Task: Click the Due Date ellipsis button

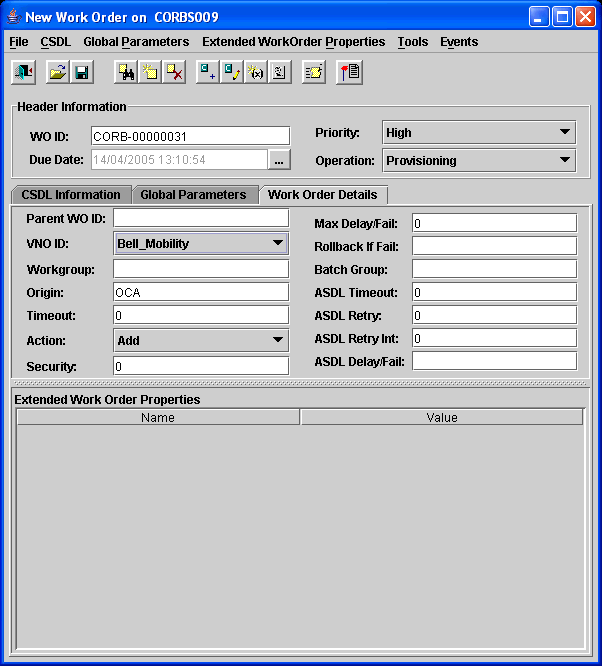Action: (279, 160)
